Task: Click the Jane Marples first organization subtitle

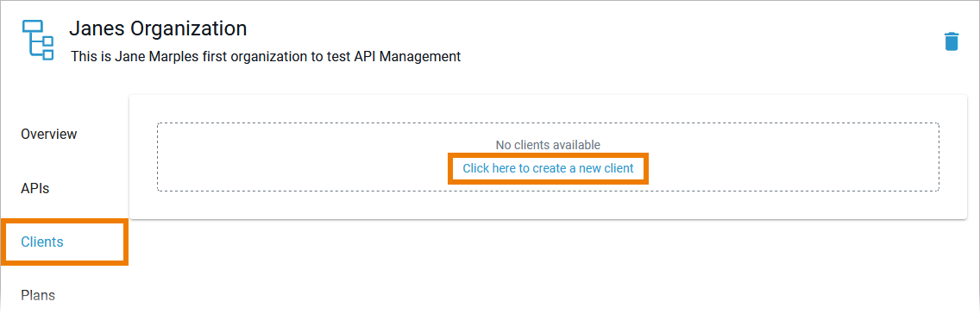Action: 266,56
